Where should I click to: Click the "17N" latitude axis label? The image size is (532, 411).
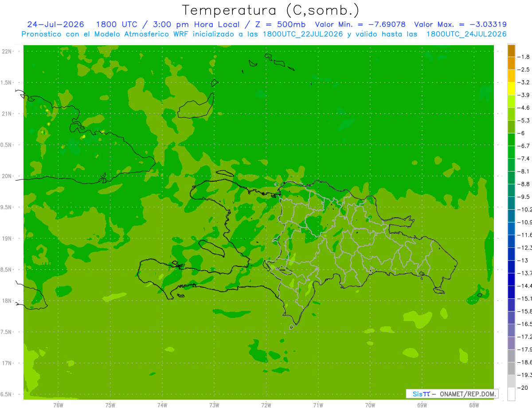[7, 363]
